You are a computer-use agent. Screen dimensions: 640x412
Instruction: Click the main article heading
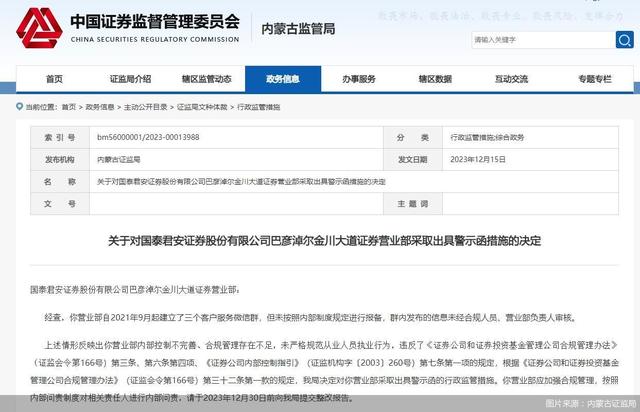[324, 241]
